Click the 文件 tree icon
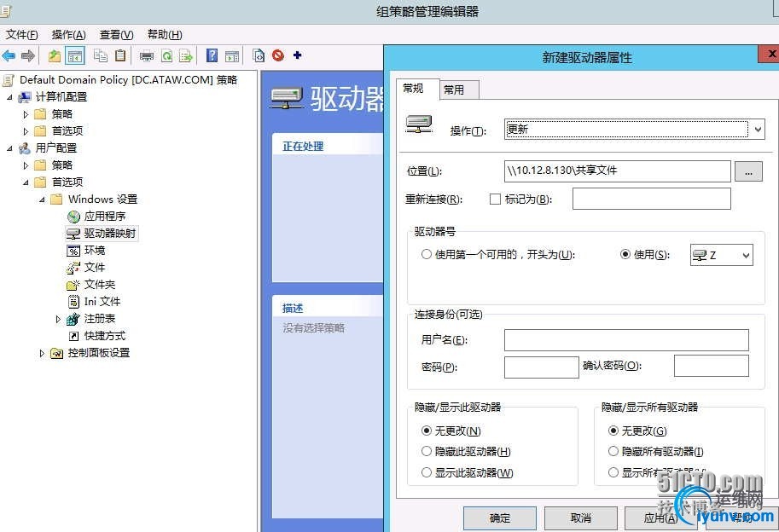 point(73,268)
